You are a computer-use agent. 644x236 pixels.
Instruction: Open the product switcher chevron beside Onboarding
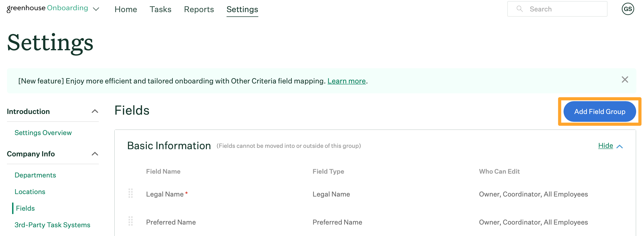click(x=96, y=9)
